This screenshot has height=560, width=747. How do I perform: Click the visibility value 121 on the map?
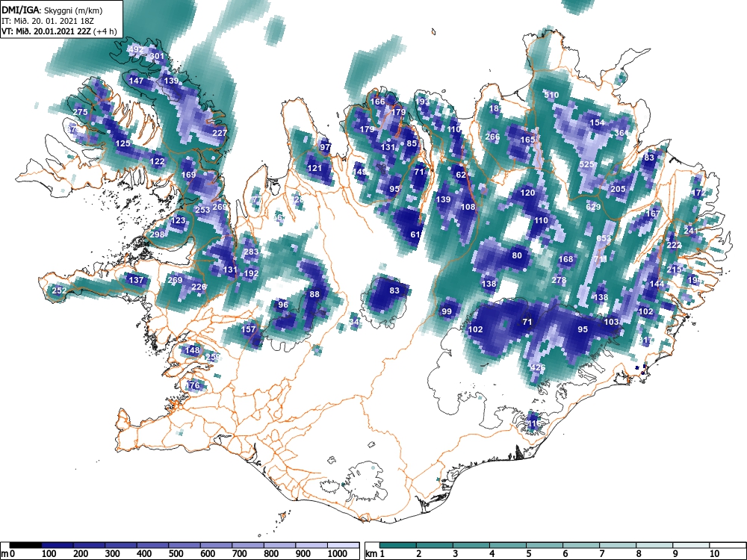[x=314, y=168]
